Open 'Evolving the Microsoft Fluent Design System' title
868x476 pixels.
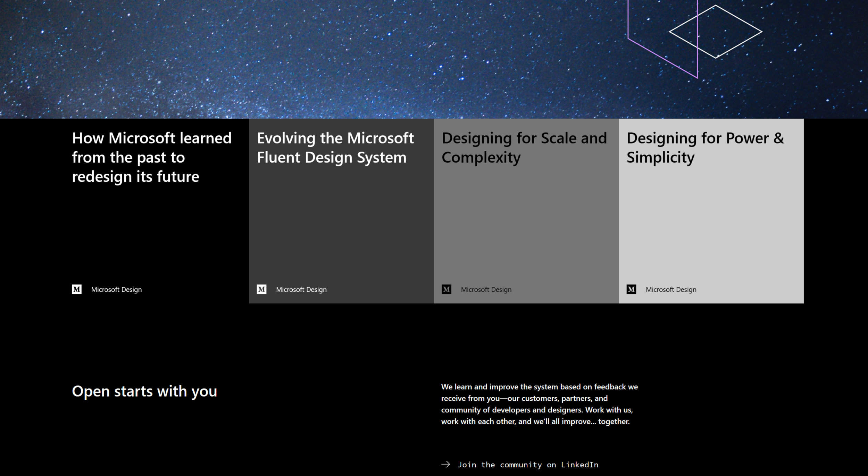point(335,147)
